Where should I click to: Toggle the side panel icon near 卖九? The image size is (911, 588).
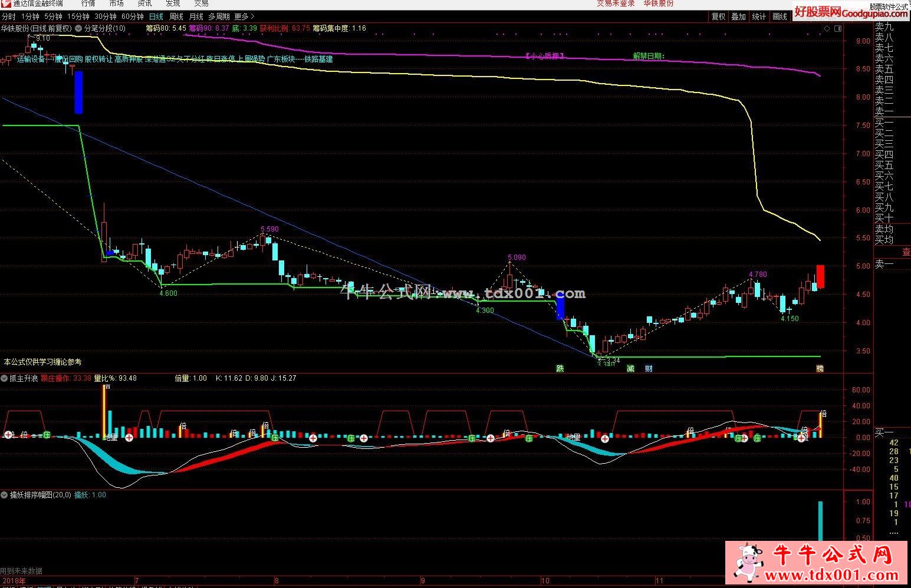[x=838, y=28]
